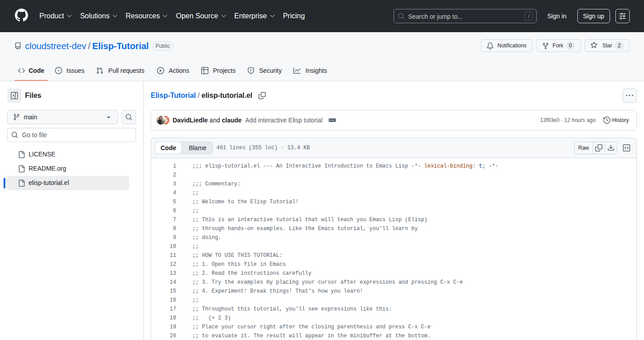
Task: Focus the Go to file field
Action: coord(72,135)
